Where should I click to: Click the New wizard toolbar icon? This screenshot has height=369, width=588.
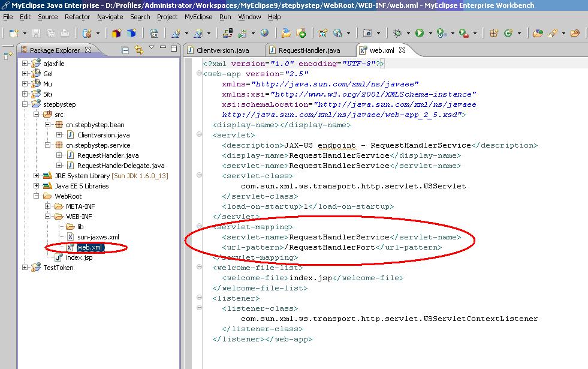click(x=13, y=34)
